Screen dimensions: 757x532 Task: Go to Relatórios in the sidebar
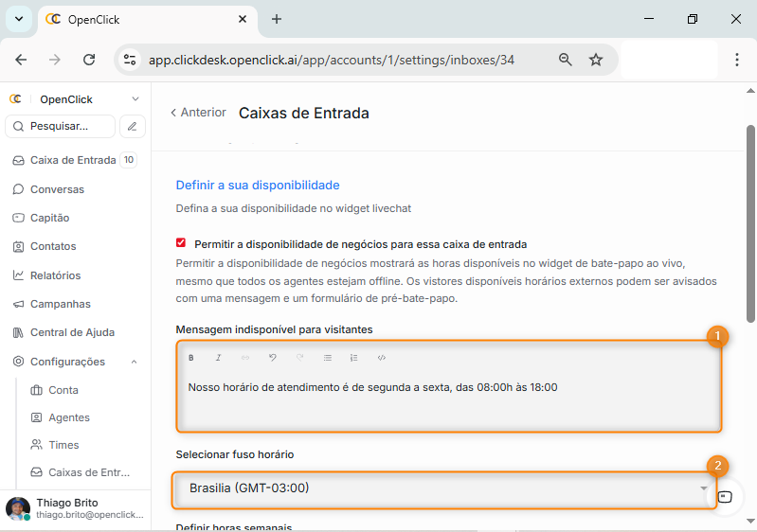[x=55, y=275]
